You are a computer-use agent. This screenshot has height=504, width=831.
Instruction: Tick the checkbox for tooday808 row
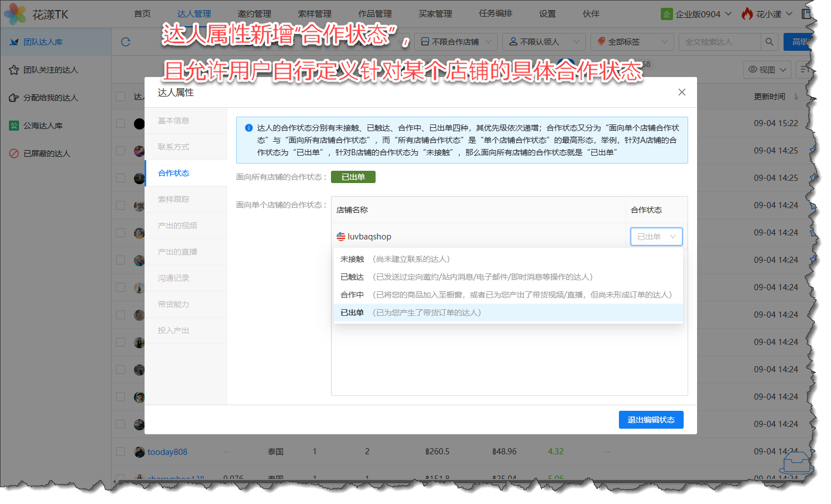click(x=121, y=452)
